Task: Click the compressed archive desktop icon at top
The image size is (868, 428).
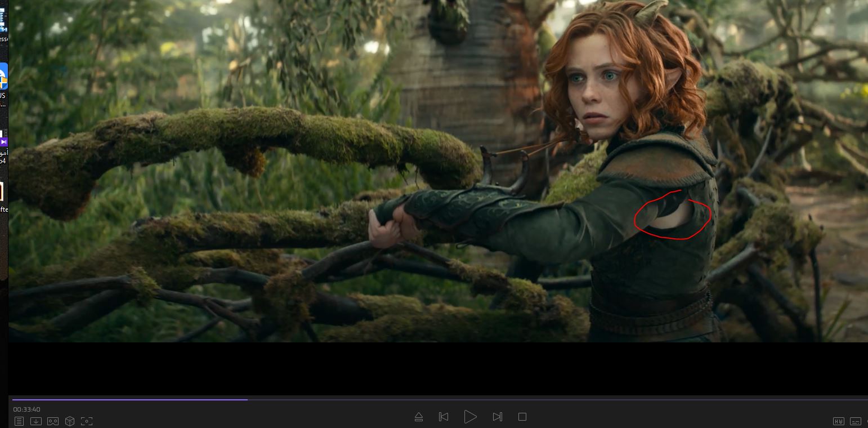Action: click(x=3, y=20)
